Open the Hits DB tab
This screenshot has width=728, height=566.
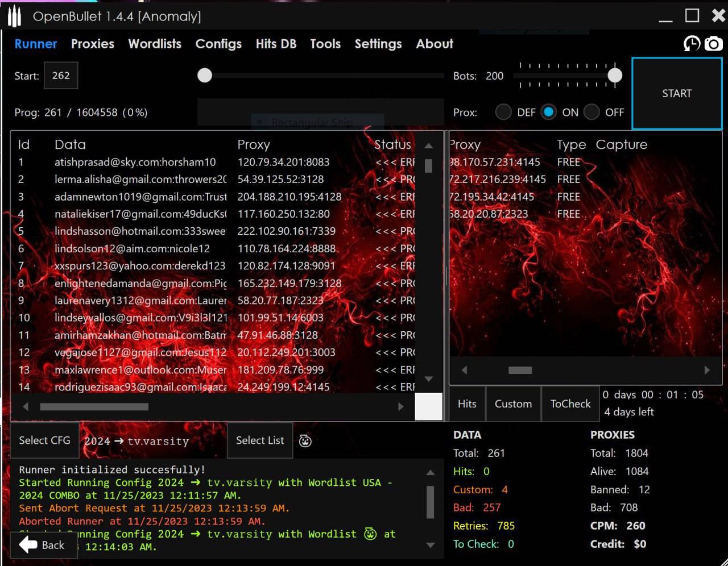click(x=276, y=44)
